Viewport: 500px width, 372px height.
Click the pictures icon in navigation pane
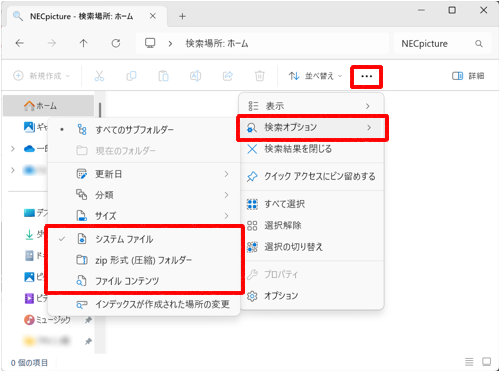(29, 277)
